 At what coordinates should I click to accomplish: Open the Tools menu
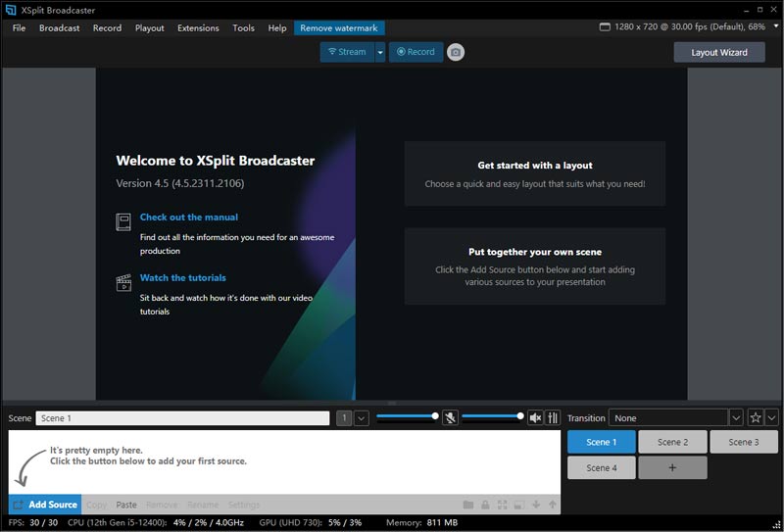(243, 28)
